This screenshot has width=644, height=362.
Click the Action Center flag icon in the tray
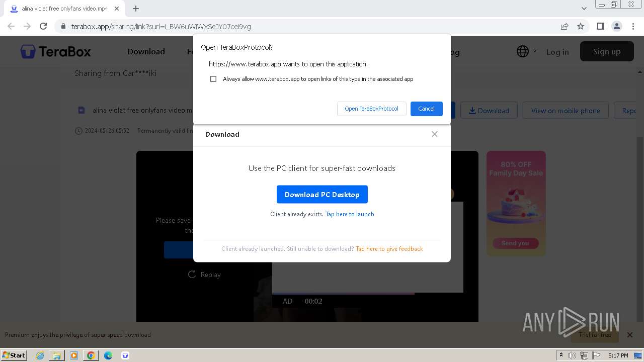click(596, 355)
